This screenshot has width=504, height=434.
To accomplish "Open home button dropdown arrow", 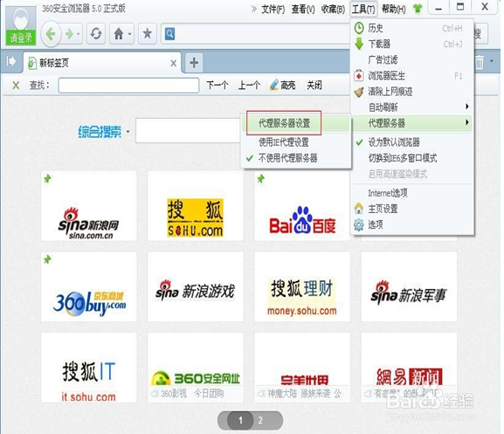I will click(129, 34).
